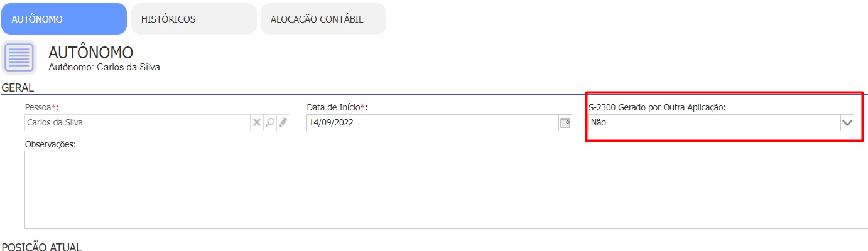Click the Autônomo document icon
This screenshot has height=251, width=868.
(x=20, y=57)
